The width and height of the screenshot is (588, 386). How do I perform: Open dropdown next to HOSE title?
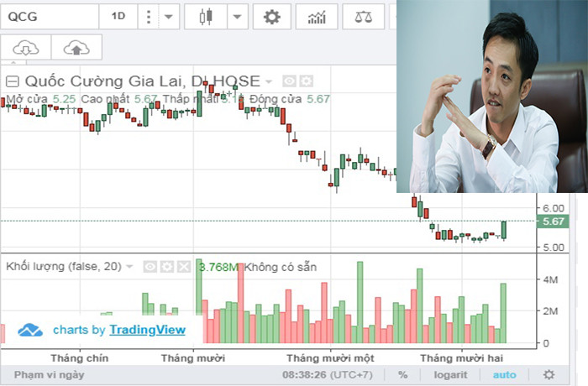269,81
